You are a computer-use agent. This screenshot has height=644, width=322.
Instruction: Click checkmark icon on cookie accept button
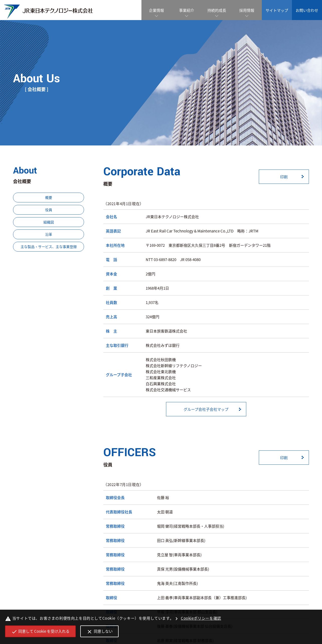pos(14,632)
